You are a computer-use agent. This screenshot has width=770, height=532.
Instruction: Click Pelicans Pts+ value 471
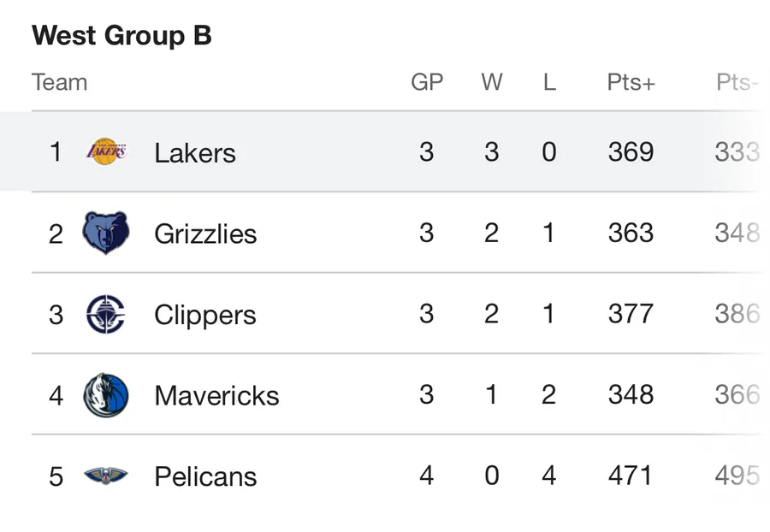631,476
